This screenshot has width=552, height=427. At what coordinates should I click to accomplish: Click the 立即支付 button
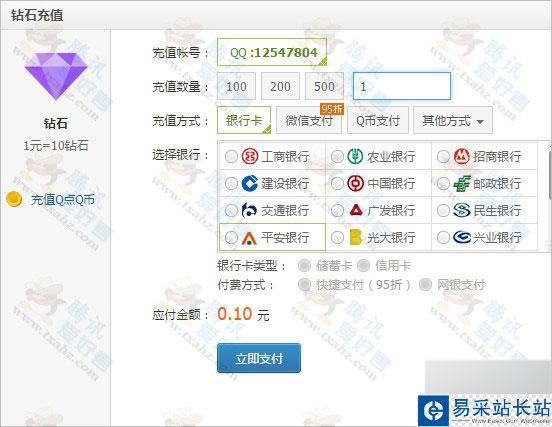click(x=259, y=358)
